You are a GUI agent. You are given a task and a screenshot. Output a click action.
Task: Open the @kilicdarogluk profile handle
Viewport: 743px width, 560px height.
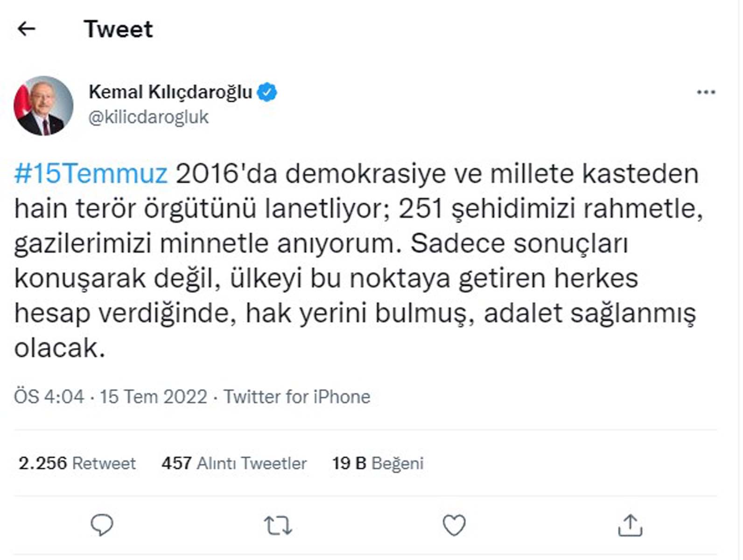click(x=148, y=116)
